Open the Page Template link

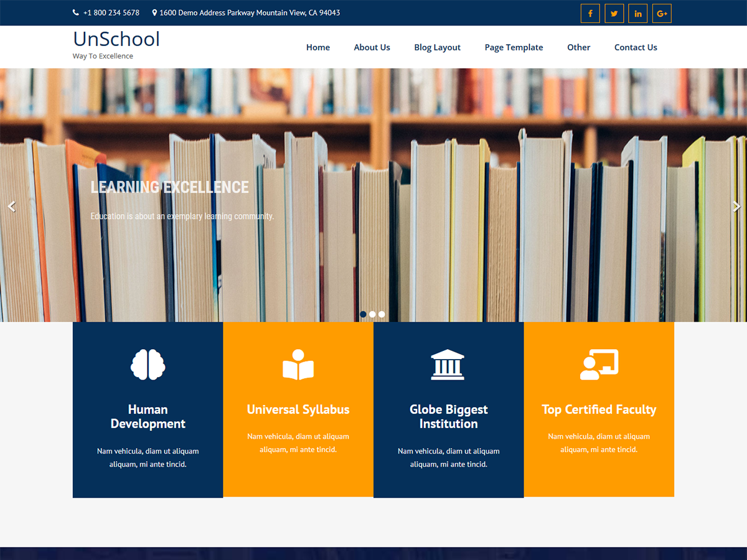click(x=514, y=47)
